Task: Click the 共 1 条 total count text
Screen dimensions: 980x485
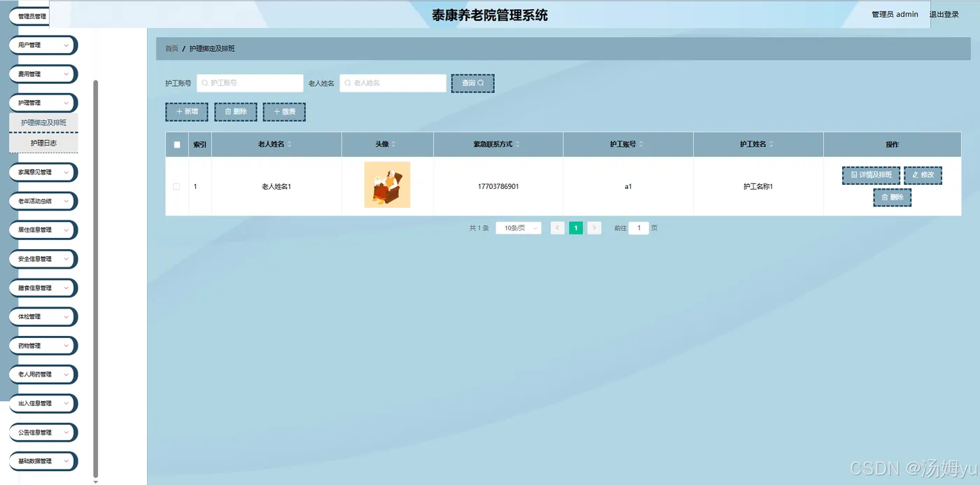Action: 479,228
